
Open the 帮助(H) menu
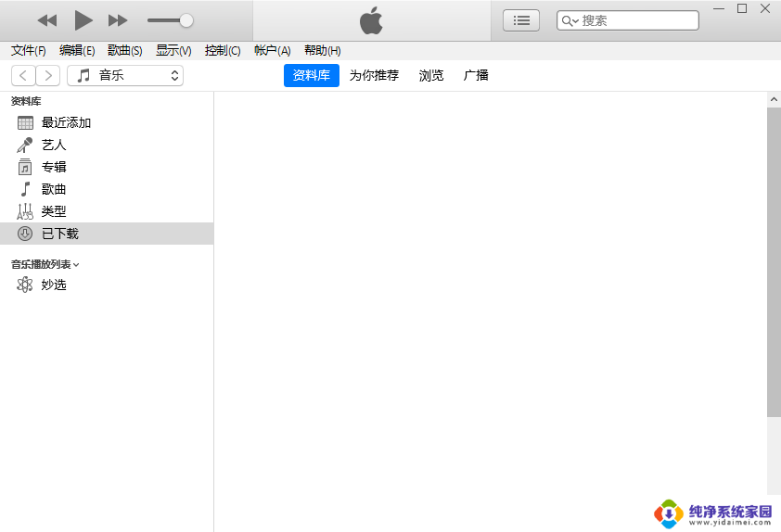pos(322,50)
